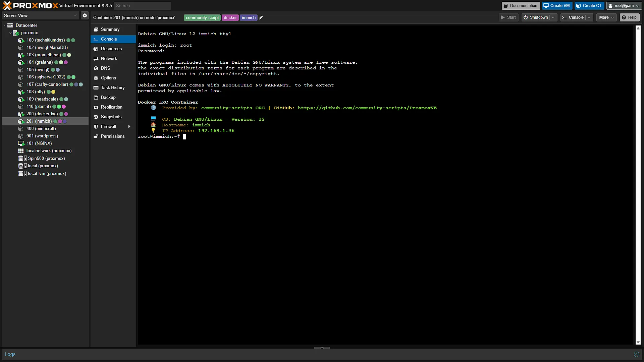644x362 pixels.
Task: Open the Backup panel
Action: tap(113, 98)
